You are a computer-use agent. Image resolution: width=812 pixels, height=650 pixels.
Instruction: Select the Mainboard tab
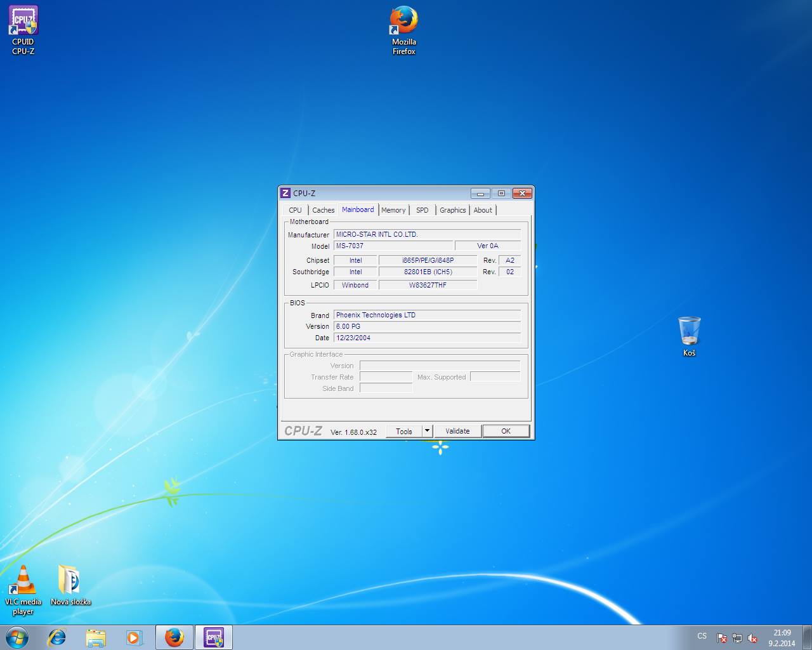click(358, 209)
